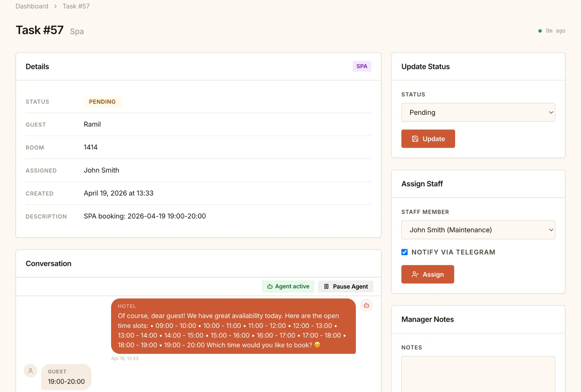Open the Staff Member dropdown

(472, 230)
